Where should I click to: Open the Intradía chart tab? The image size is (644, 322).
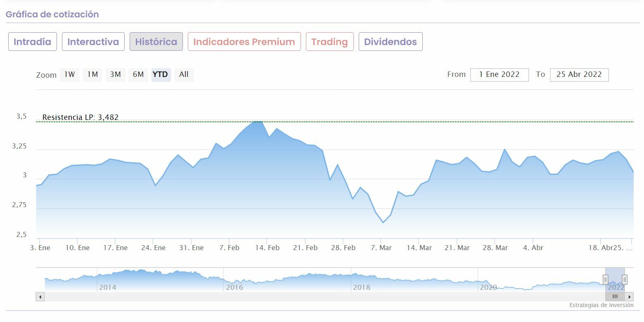[33, 42]
